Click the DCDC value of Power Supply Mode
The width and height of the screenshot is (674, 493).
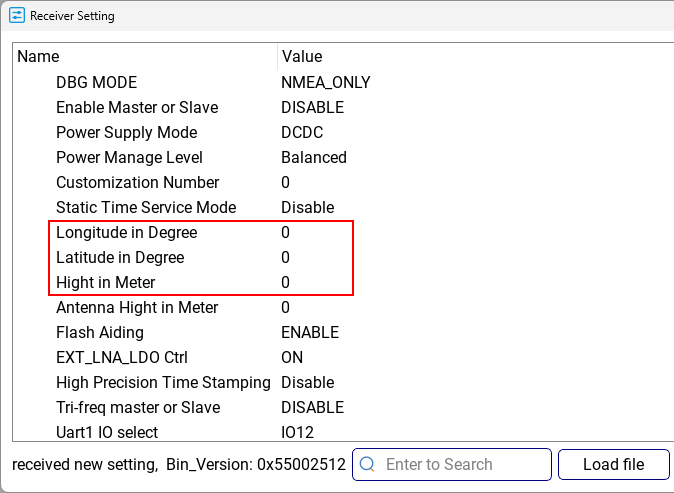click(302, 132)
